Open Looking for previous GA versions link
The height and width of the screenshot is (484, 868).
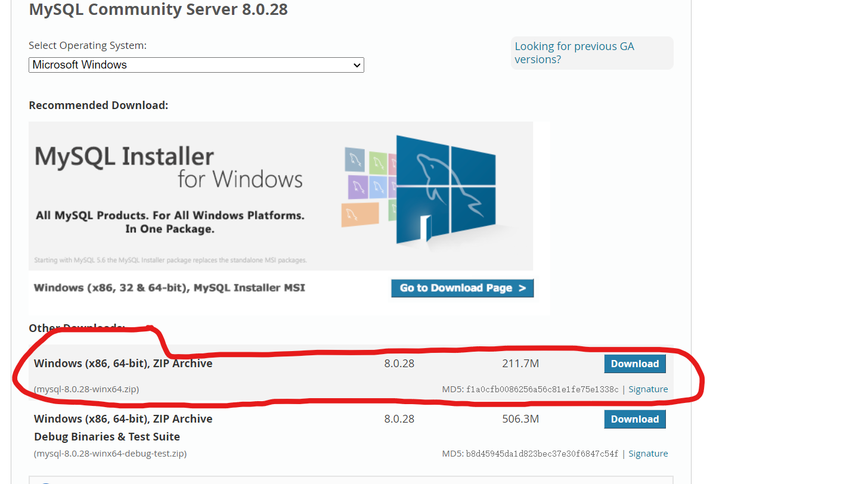point(574,53)
